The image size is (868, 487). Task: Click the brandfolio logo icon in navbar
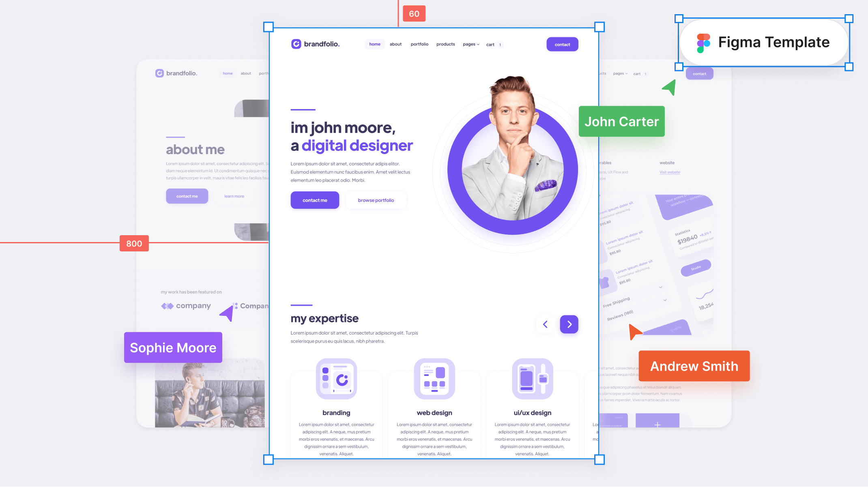click(296, 43)
